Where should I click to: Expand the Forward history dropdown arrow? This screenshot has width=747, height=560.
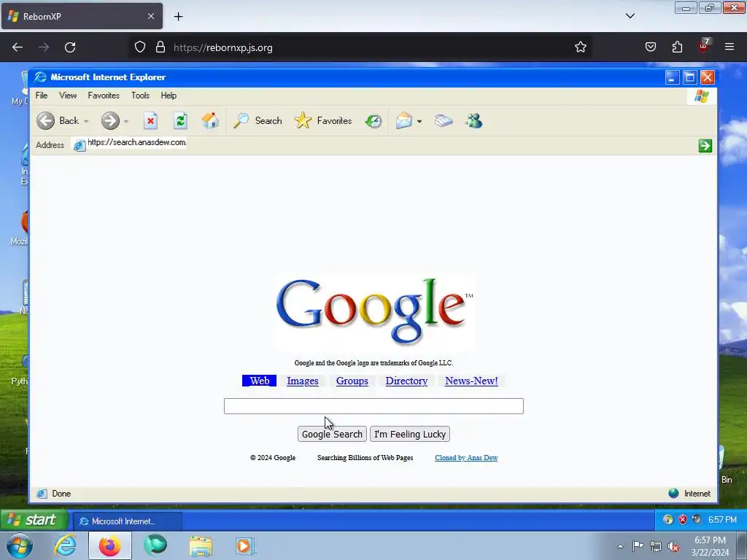126,122
